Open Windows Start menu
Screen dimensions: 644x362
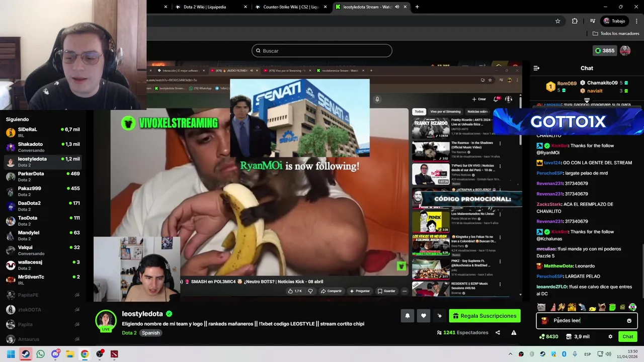11,354
